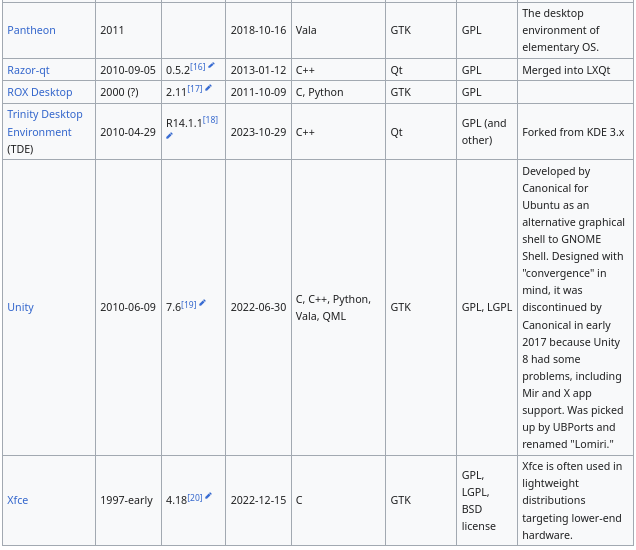Click the edit pencil next to Razor-qt version 0.5.2
Screen dimensions: 636x550
[x=211, y=65]
